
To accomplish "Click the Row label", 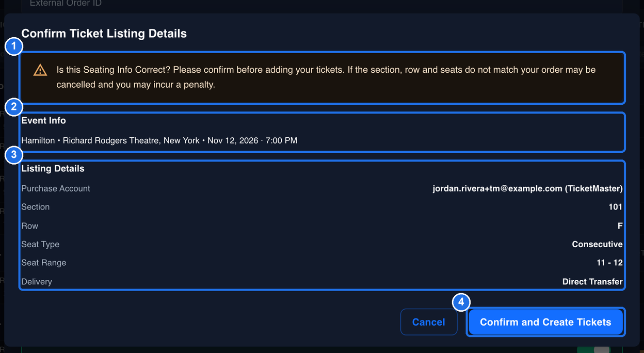I will point(29,226).
